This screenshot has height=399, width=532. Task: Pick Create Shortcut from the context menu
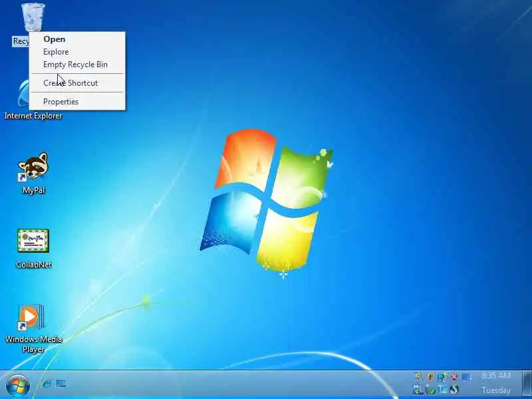(x=77, y=83)
